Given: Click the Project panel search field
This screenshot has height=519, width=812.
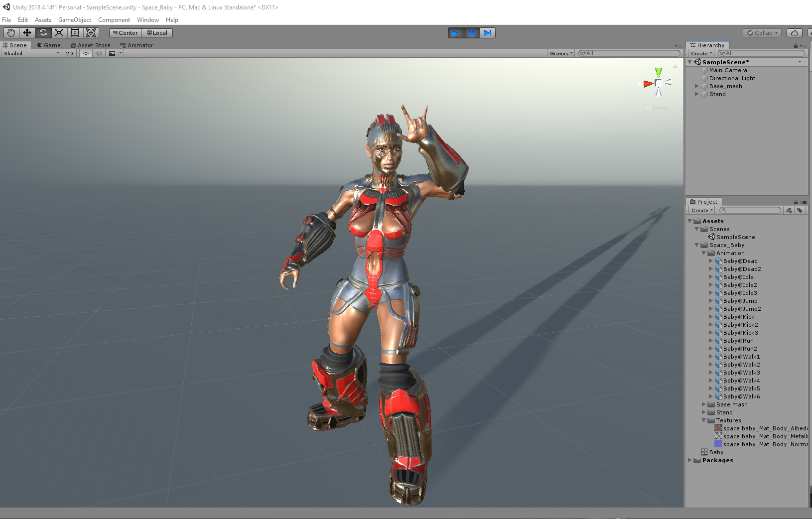Looking at the screenshot, I should click(751, 210).
